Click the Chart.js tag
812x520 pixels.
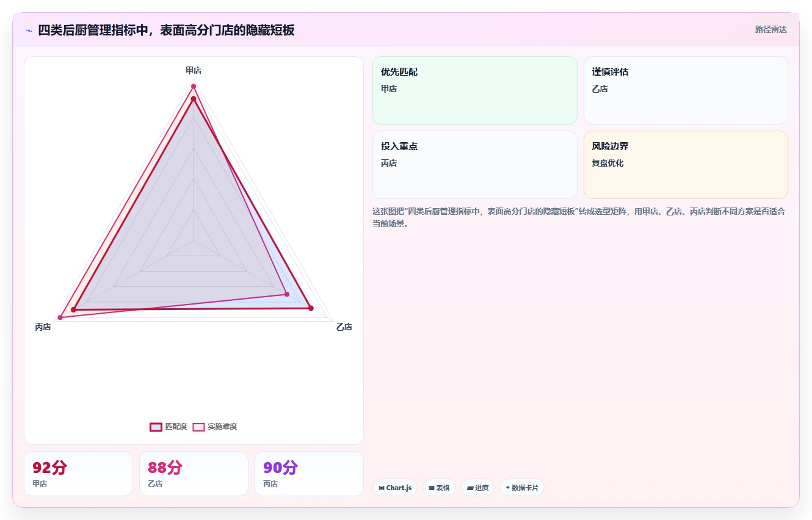coord(395,488)
